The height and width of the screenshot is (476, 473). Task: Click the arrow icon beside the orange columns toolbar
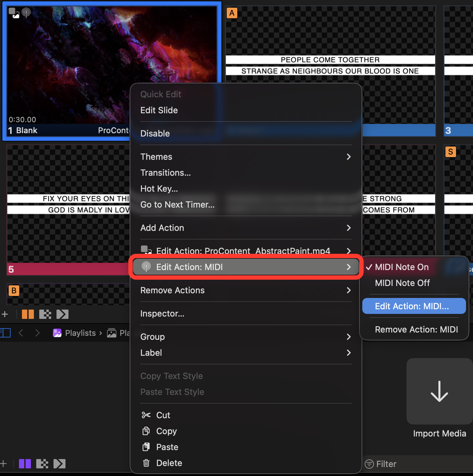(x=62, y=314)
